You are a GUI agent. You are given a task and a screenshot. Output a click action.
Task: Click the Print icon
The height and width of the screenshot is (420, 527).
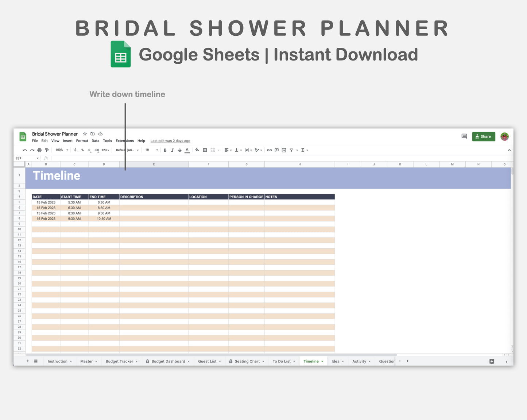point(39,150)
